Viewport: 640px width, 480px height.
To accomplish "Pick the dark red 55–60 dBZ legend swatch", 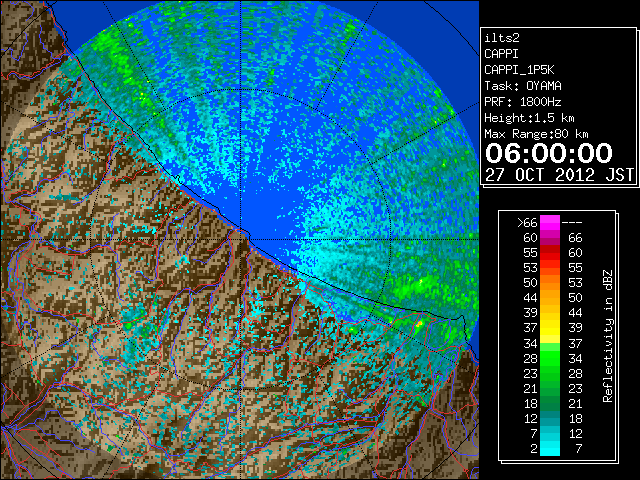I will [x=550, y=253].
